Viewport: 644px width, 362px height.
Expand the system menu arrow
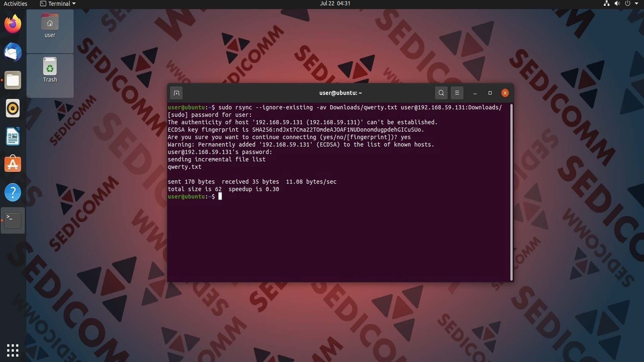coord(636,3)
